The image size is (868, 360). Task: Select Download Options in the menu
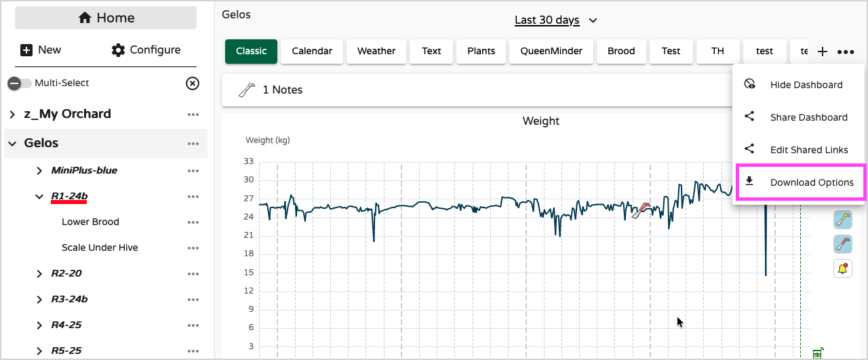click(811, 182)
